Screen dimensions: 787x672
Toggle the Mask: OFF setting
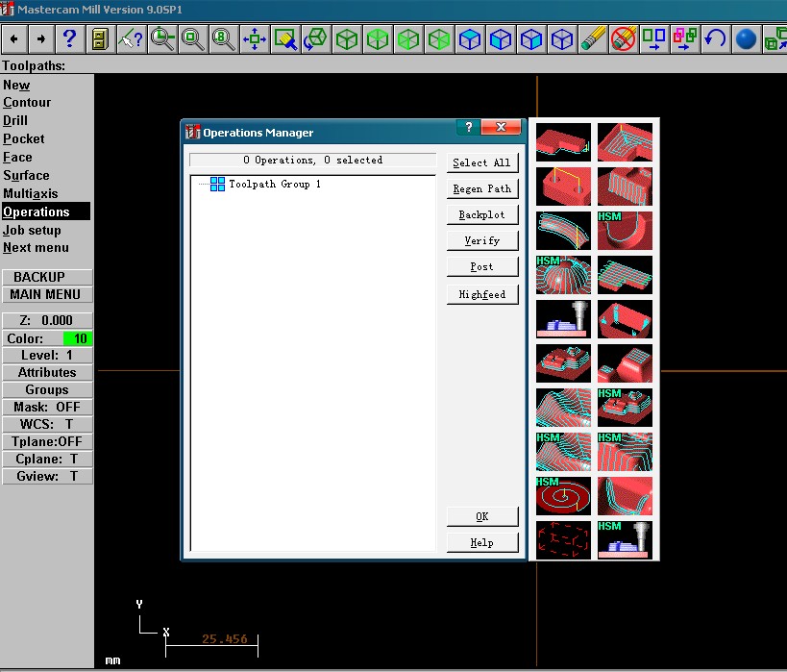click(x=47, y=407)
